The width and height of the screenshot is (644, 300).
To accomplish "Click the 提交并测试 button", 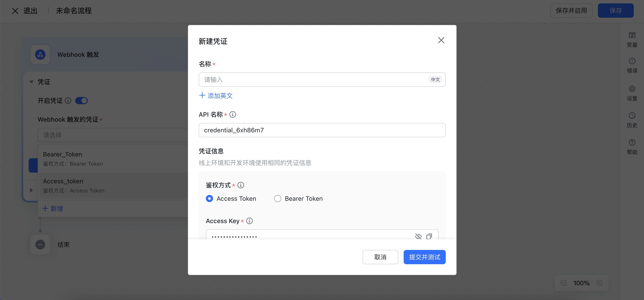I will [424, 257].
